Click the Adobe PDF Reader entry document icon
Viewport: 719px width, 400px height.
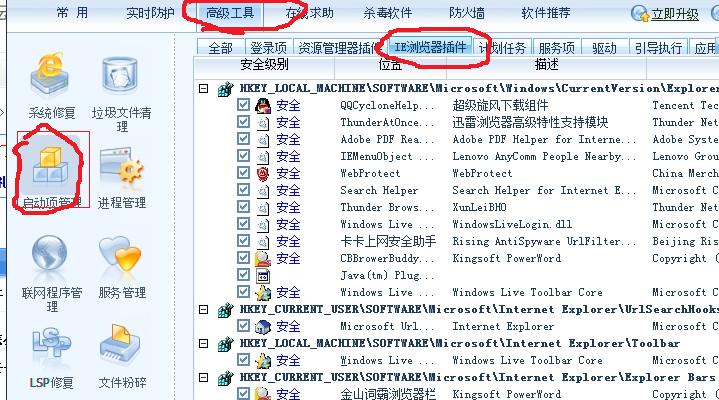pos(263,139)
